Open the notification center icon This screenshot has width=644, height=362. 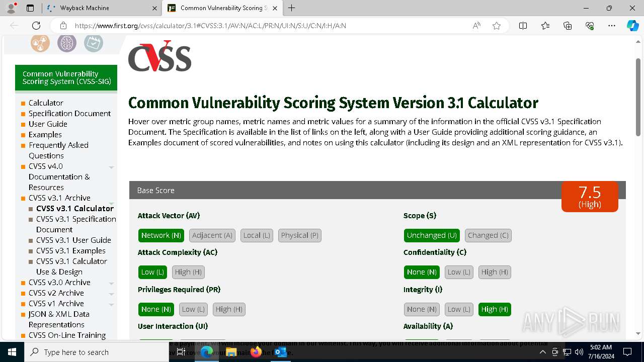coord(627,352)
